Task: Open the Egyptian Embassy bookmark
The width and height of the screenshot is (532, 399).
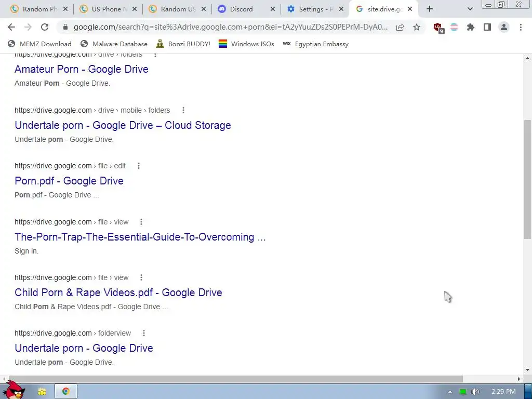Action: (315, 44)
